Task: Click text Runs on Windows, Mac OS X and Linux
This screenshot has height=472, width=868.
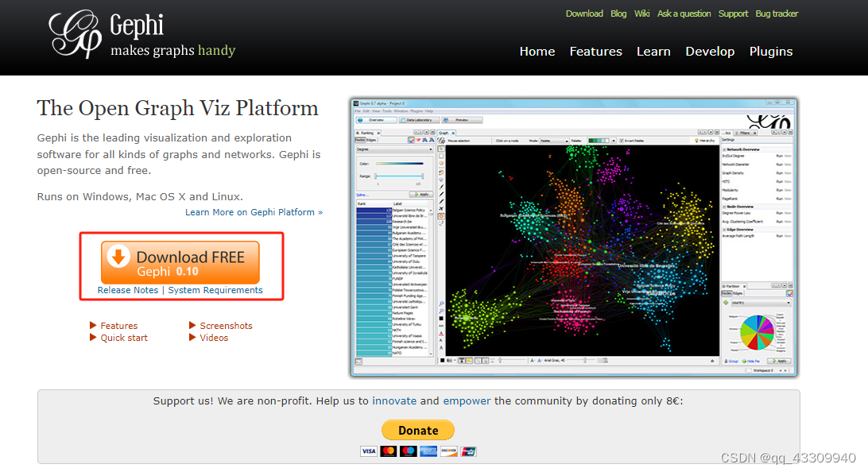Action: pos(140,196)
